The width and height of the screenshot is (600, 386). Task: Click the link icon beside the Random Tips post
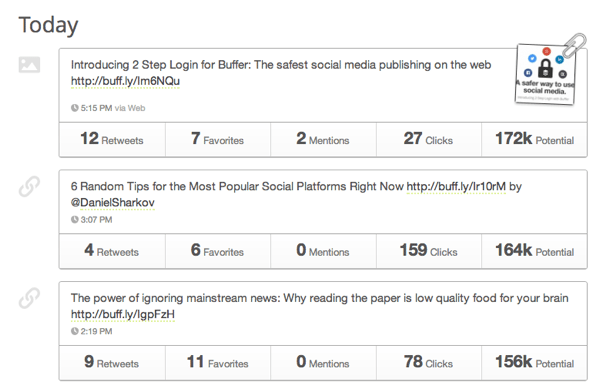point(29,186)
